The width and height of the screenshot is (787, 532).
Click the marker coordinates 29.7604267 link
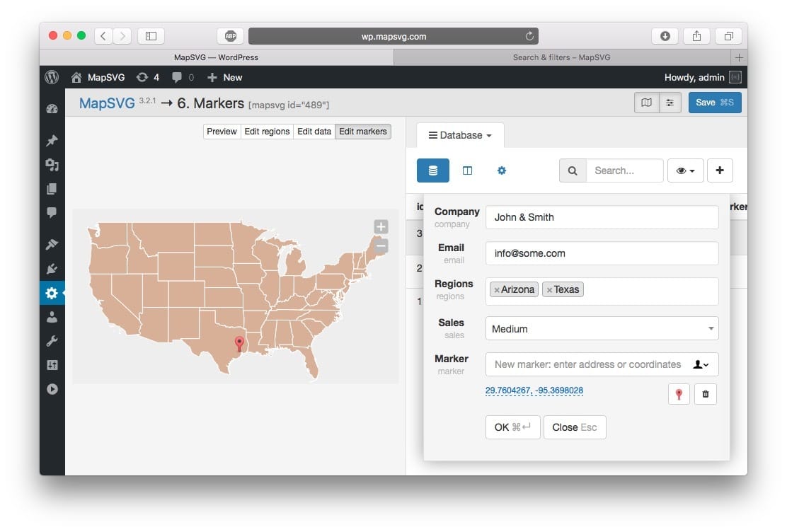(x=534, y=391)
